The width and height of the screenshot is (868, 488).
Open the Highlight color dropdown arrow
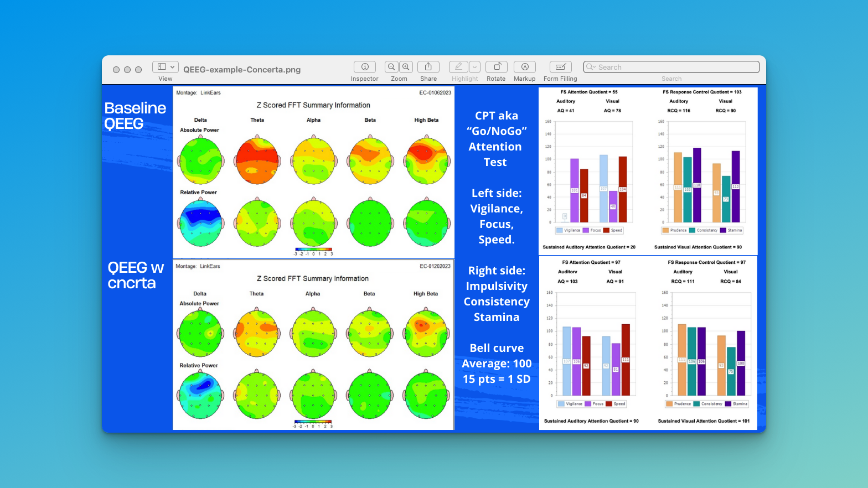(x=474, y=67)
